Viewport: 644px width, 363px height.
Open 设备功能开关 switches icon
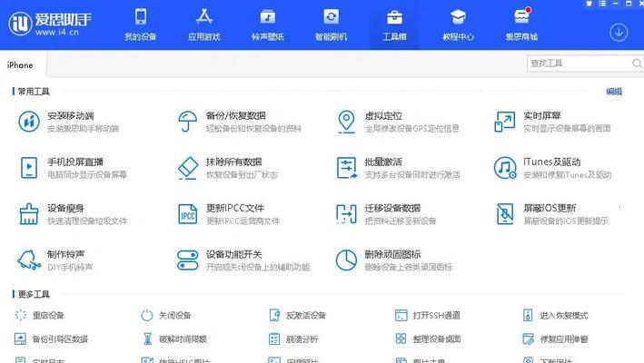(x=188, y=260)
